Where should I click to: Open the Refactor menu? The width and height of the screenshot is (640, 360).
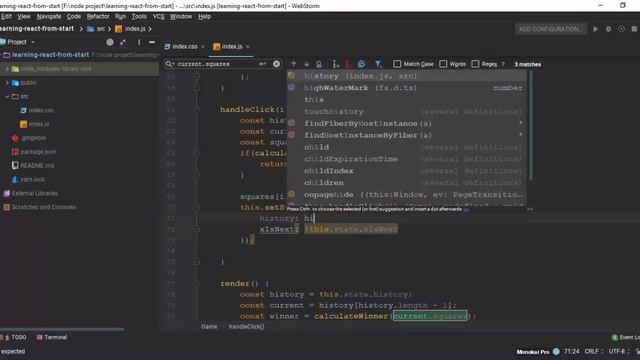pos(98,17)
